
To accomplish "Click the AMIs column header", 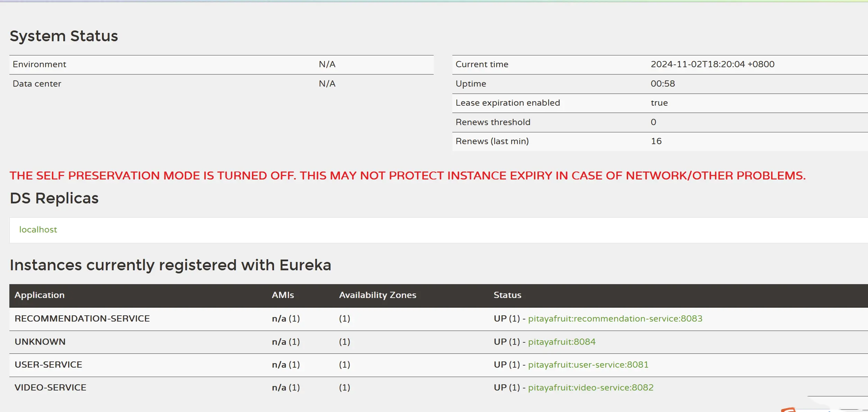I will pos(283,295).
